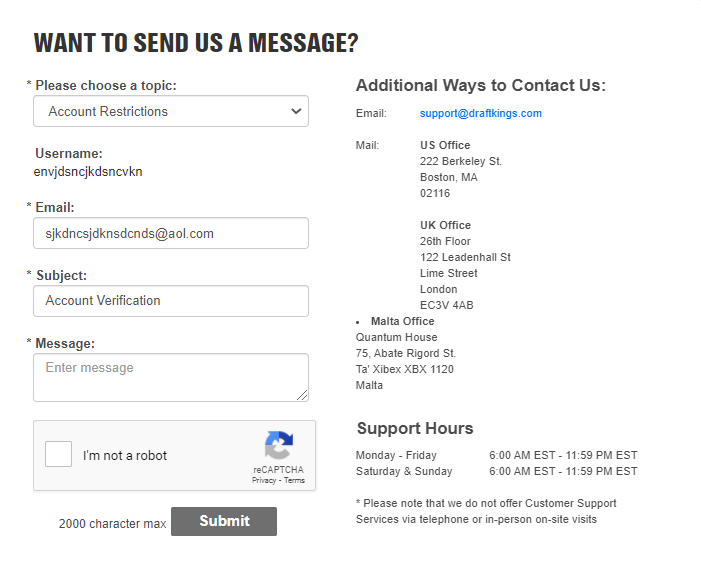
Task: Click the Message box resize handle
Action: [303, 395]
